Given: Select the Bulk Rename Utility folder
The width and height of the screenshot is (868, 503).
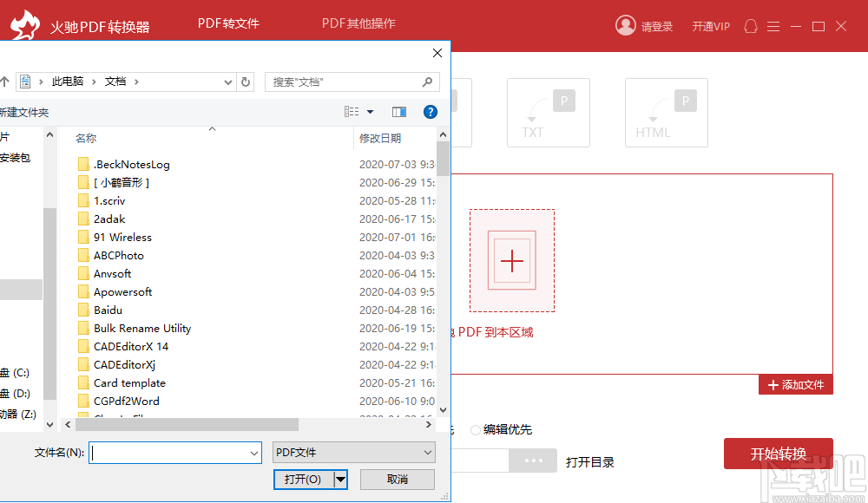Looking at the screenshot, I should pyautogui.click(x=142, y=328).
